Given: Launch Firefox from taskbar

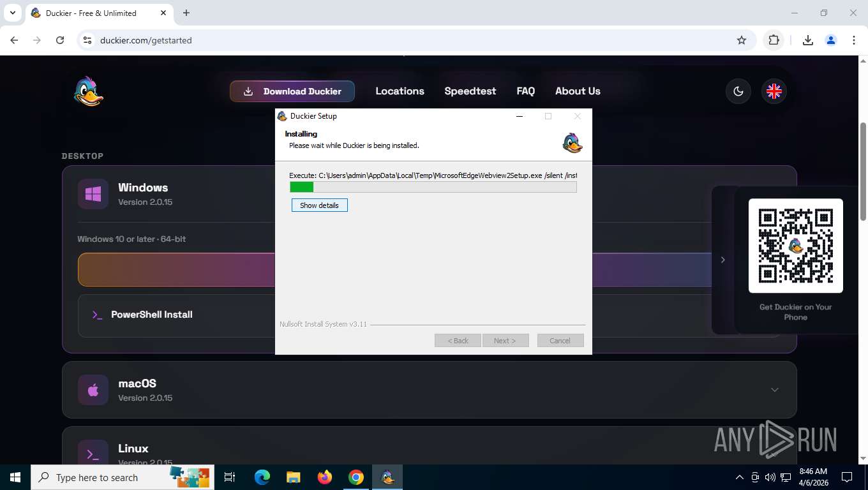Looking at the screenshot, I should click(325, 477).
